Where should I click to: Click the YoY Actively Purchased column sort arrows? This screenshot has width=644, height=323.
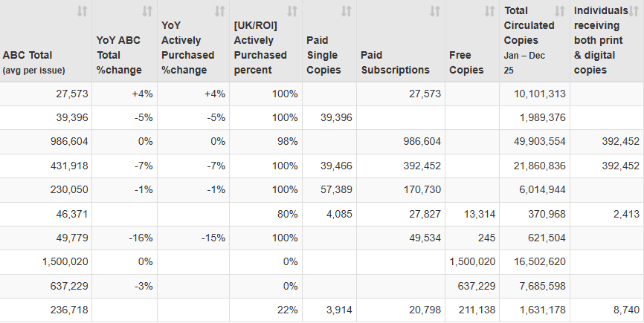pos(219,12)
